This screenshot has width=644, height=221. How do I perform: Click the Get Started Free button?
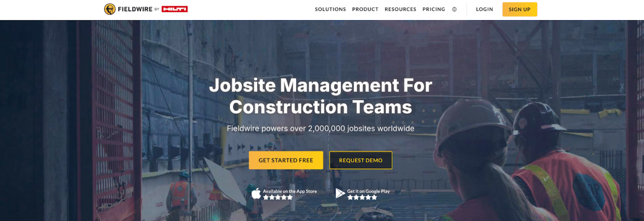[x=286, y=160]
